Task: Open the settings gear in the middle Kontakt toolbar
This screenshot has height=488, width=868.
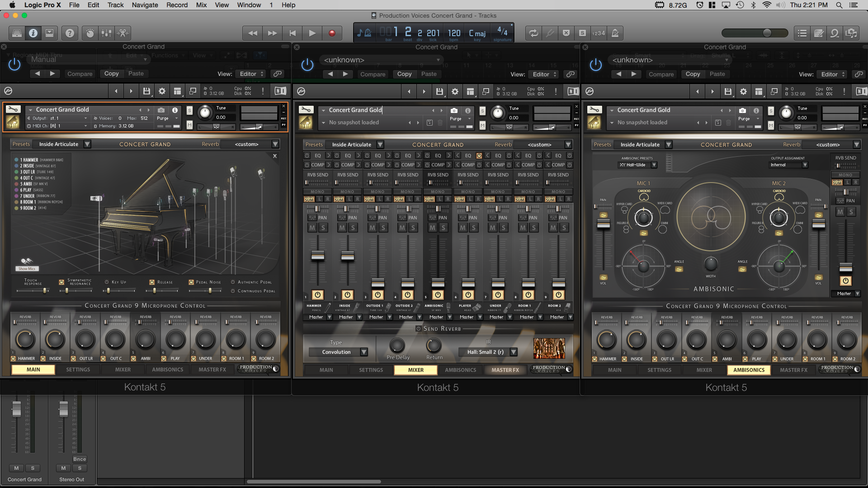Action: pyautogui.click(x=455, y=92)
